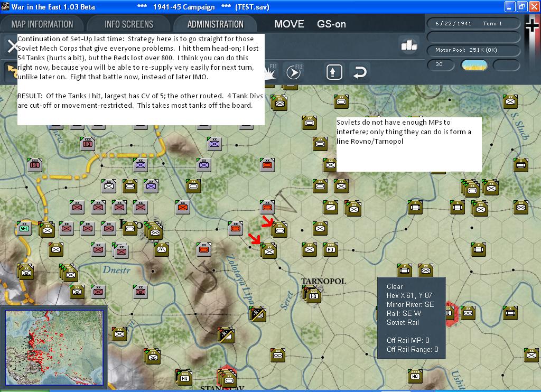Click the War in the East title bar icon

pyautogui.click(x=5, y=6)
